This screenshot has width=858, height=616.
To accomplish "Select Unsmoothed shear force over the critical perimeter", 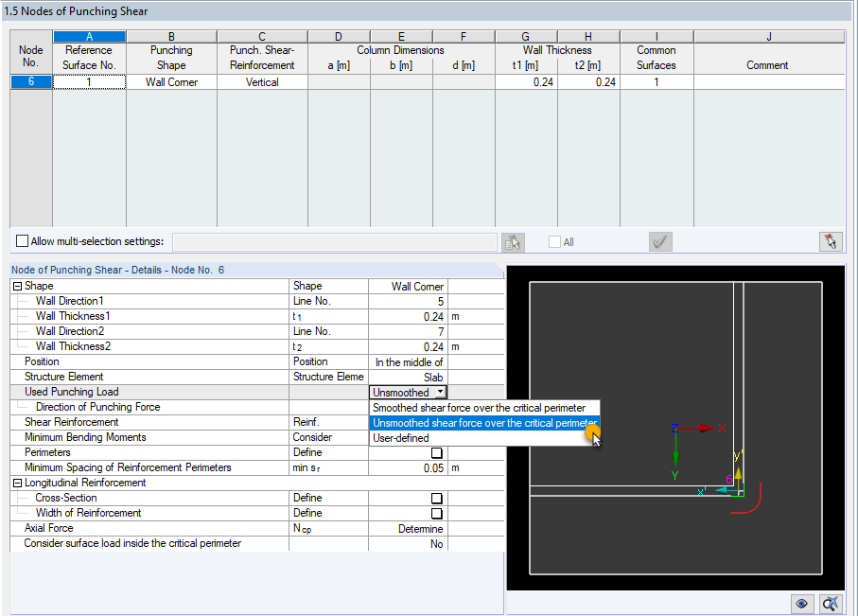I will coord(484,423).
